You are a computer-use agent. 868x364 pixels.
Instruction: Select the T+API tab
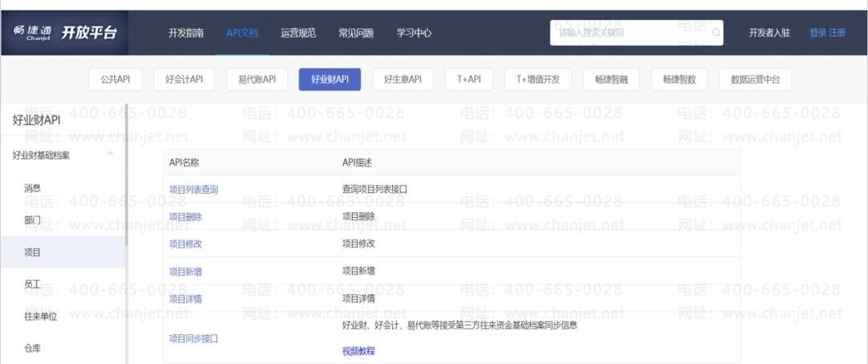pyautogui.click(x=469, y=79)
